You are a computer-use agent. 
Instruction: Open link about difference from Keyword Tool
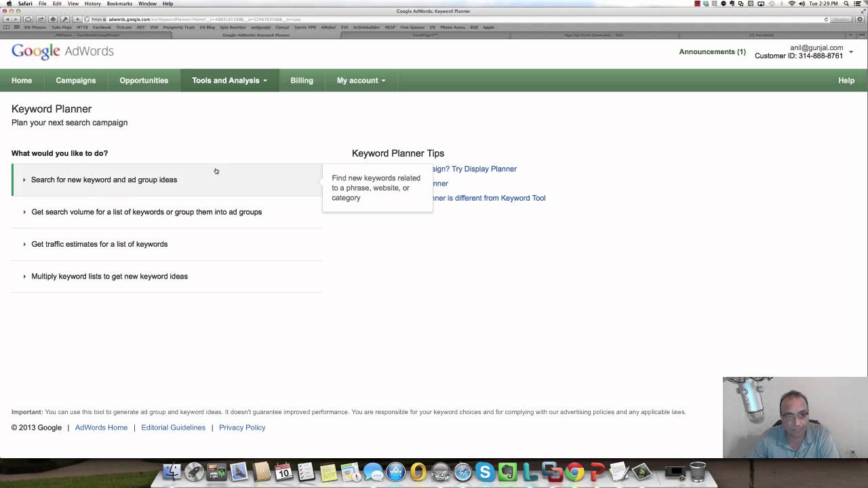tap(489, 198)
